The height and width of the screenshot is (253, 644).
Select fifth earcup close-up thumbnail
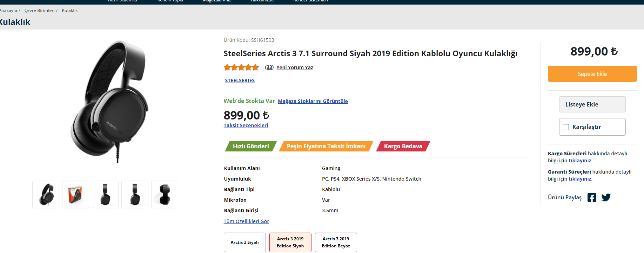click(165, 194)
